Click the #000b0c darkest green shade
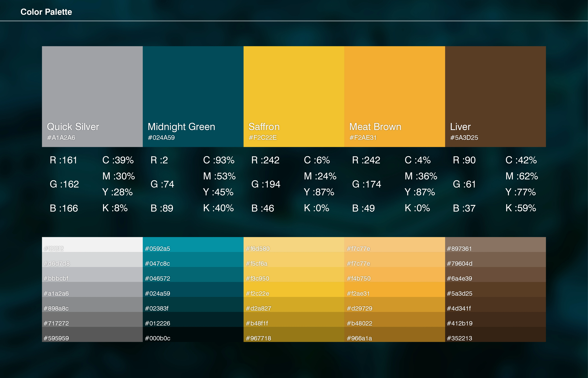Viewport: 588px width, 378px height. [193, 335]
